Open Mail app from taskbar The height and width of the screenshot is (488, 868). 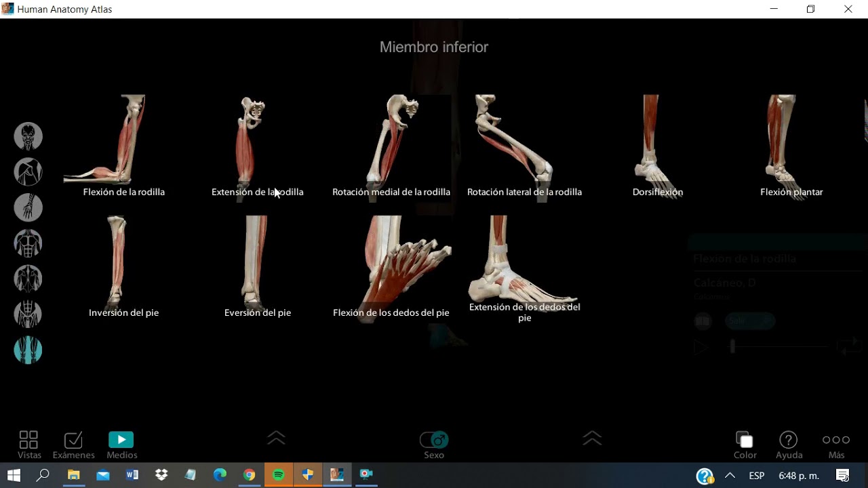103,475
